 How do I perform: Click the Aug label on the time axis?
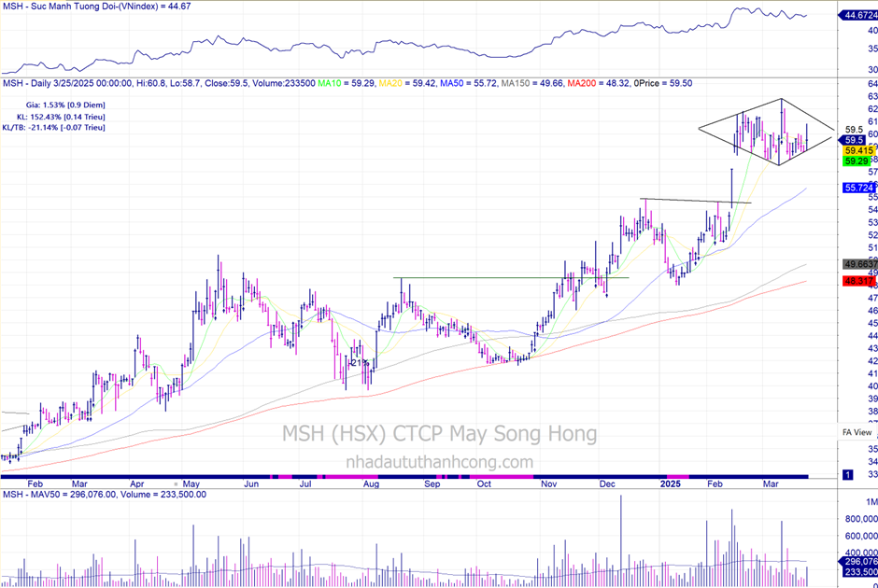(x=370, y=485)
